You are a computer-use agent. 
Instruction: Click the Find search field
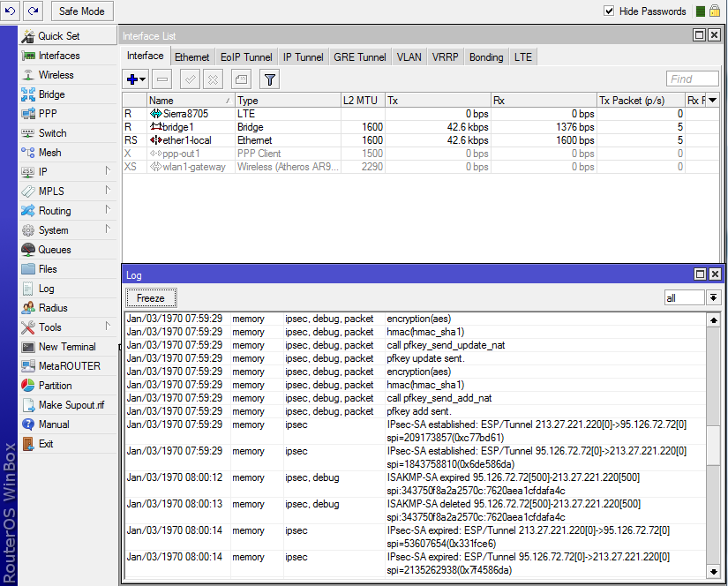(692, 79)
